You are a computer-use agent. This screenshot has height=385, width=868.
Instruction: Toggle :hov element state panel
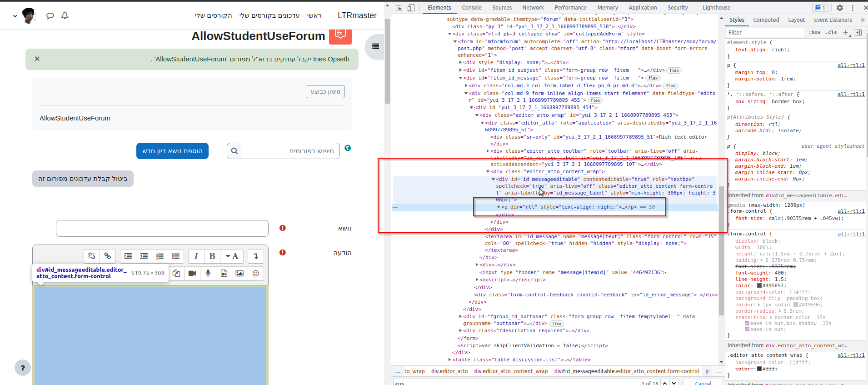[815, 32]
